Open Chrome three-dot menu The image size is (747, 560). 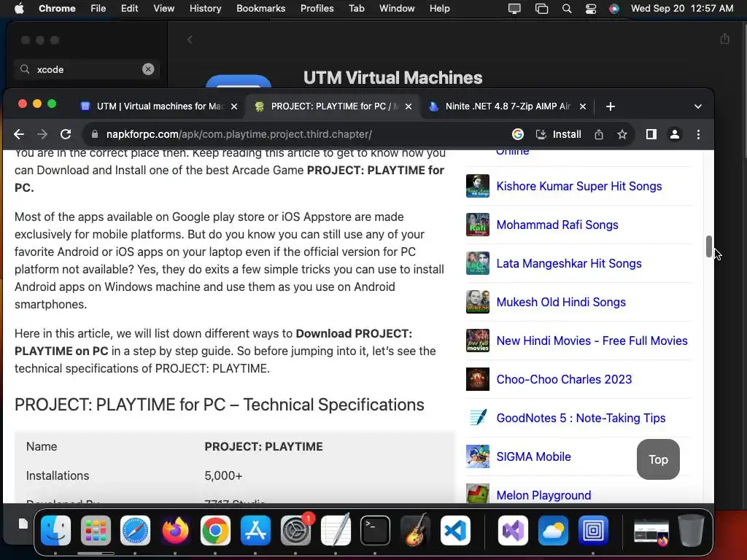coord(698,134)
